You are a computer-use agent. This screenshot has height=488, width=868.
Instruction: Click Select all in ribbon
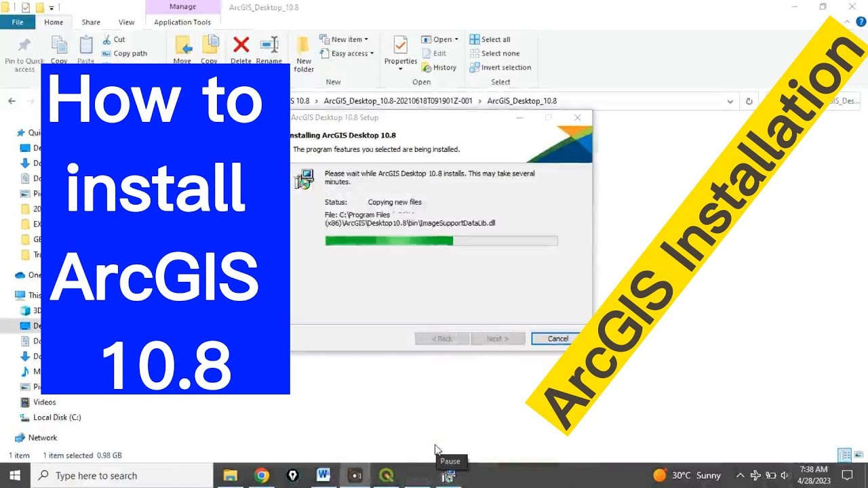490,39
